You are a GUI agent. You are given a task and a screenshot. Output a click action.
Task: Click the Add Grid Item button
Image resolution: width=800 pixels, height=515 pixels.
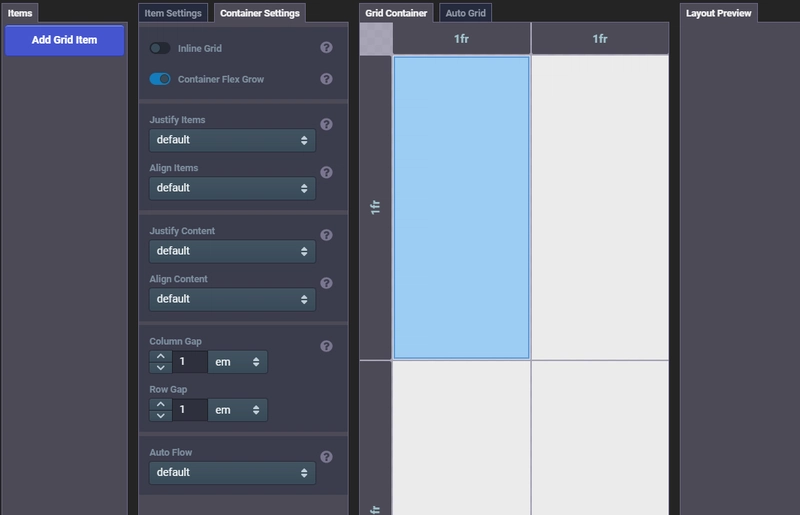click(x=64, y=40)
